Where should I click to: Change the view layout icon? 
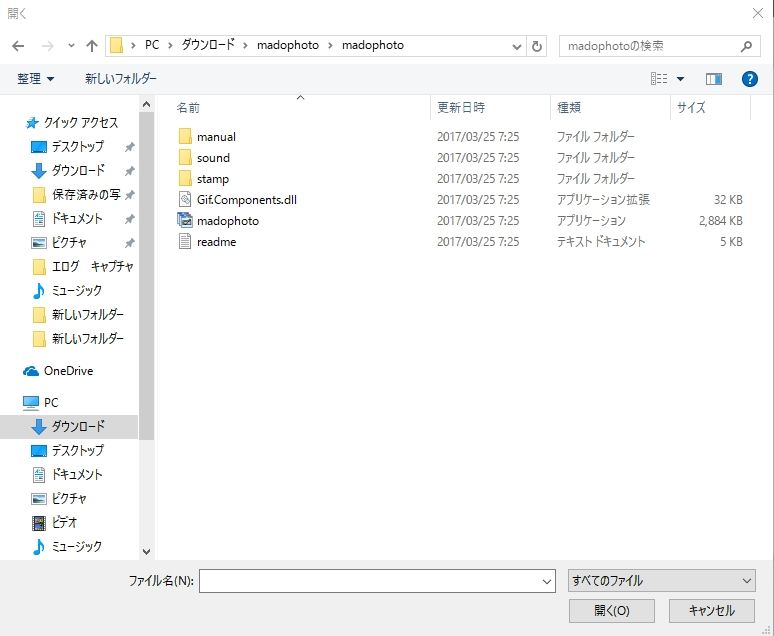(x=659, y=79)
